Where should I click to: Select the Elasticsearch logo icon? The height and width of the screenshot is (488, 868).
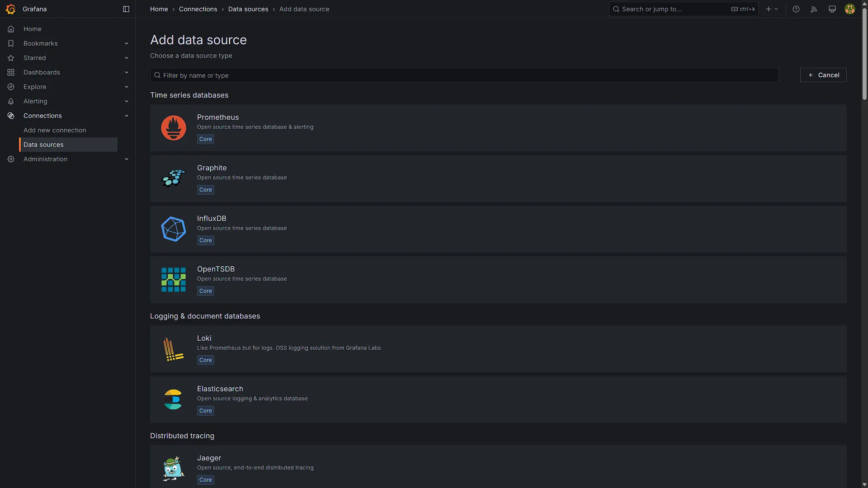[174, 399]
